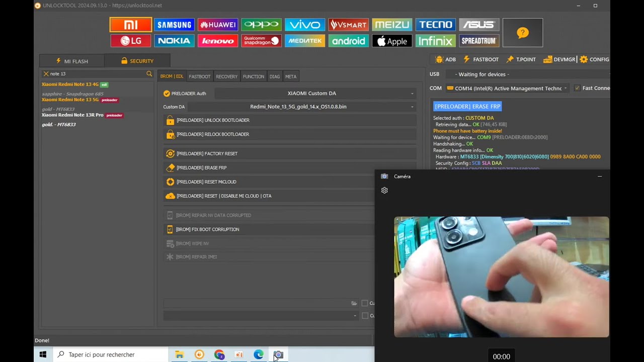This screenshot has width=644, height=362.
Task: Open the Infinix brand section
Action: pyautogui.click(x=436, y=41)
